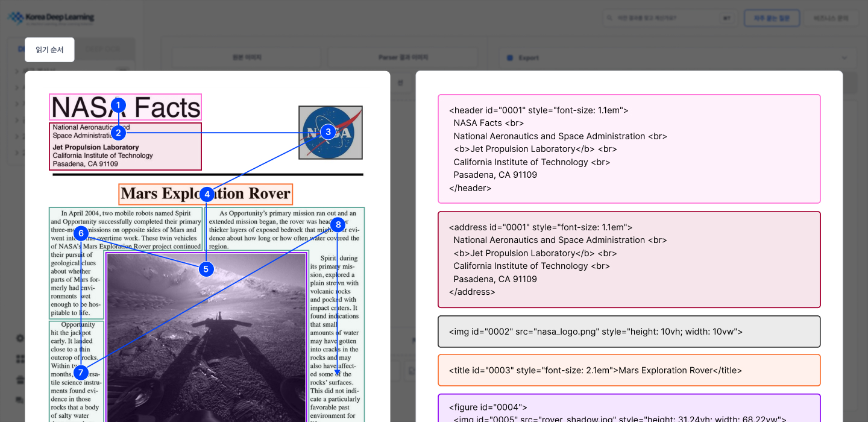Viewport: 868px width, 422px height.
Task: Click bold Jet Propulsion Laboratory text on the page
Action: [96, 147]
